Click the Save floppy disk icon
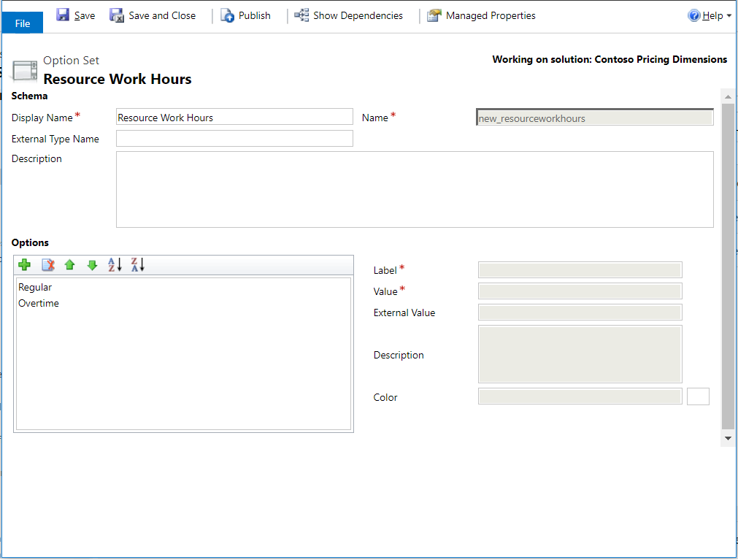This screenshot has width=738, height=560. (x=63, y=15)
